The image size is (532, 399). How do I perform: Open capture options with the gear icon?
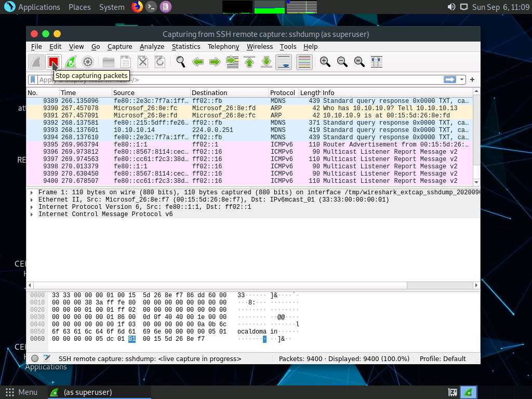click(88, 62)
